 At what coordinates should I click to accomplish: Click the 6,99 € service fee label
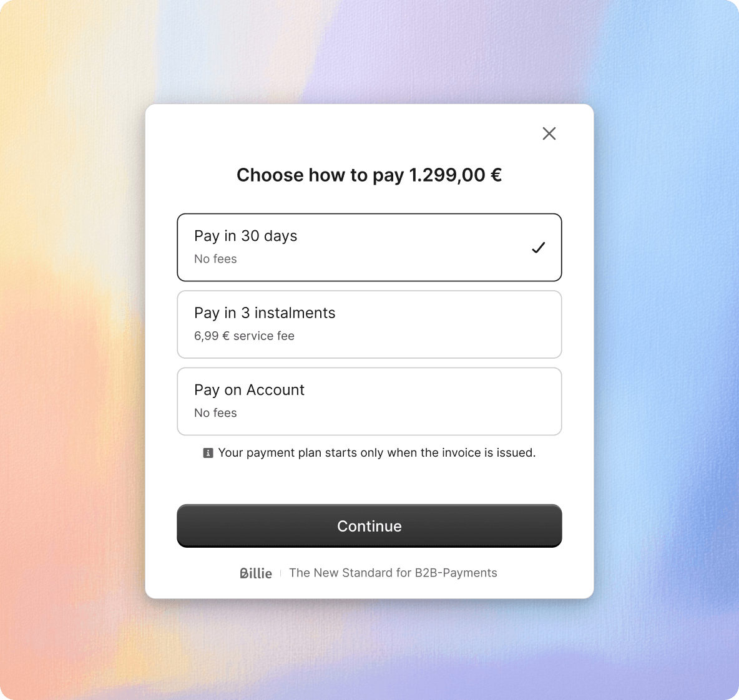(x=244, y=336)
